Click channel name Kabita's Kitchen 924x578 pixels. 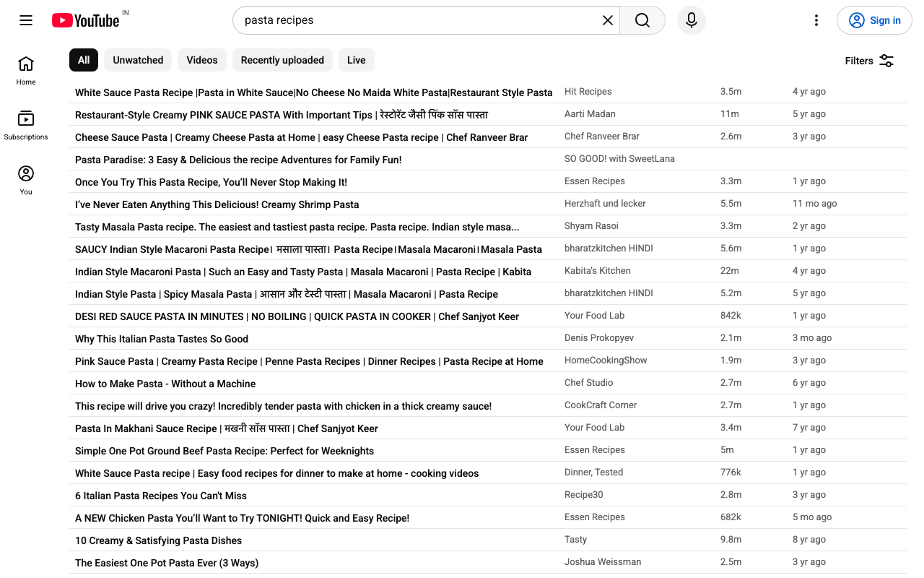point(598,271)
